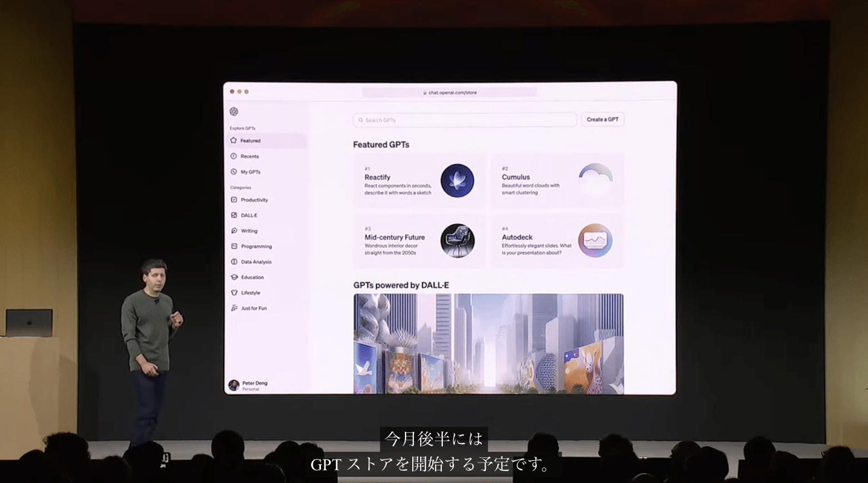Image resolution: width=868 pixels, height=483 pixels.
Task: Switch to the Education category
Action: 252,278
